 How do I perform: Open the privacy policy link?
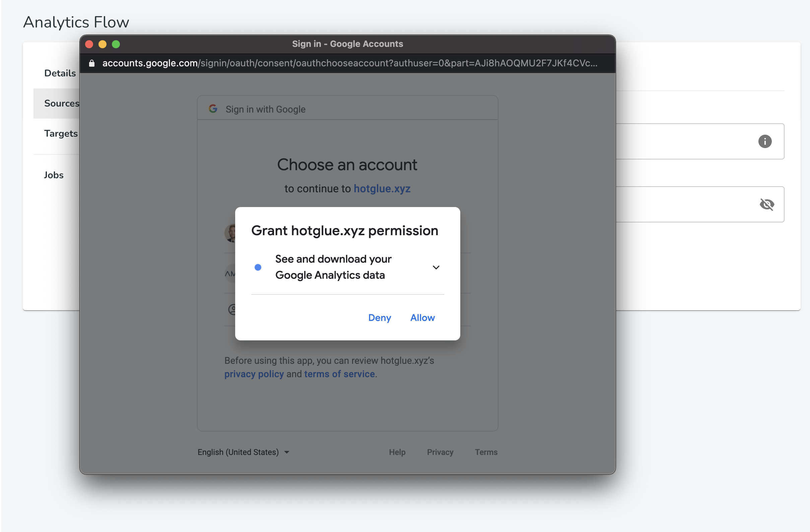[x=254, y=374]
